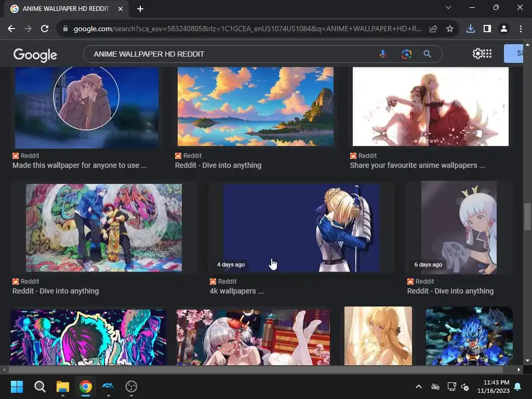Open new tab with plus button

click(140, 9)
